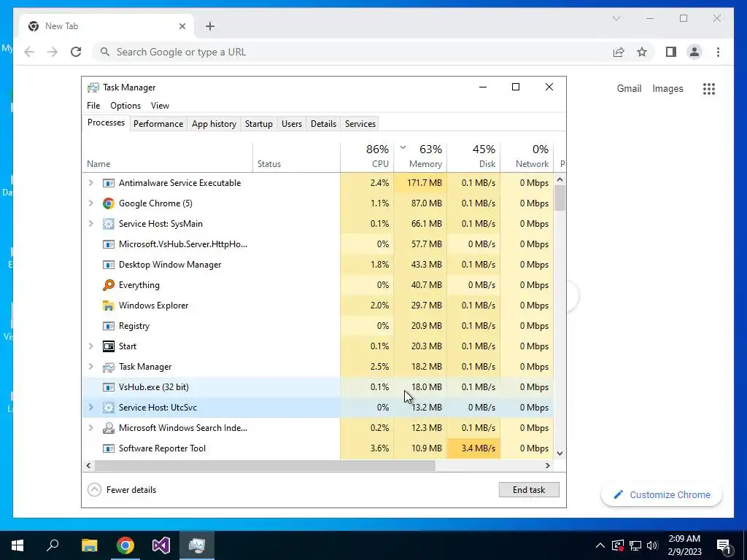The width and height of the screenshot is (747, 560).
Task: Show hidden system tray icons
Action: tap(600, 545)
